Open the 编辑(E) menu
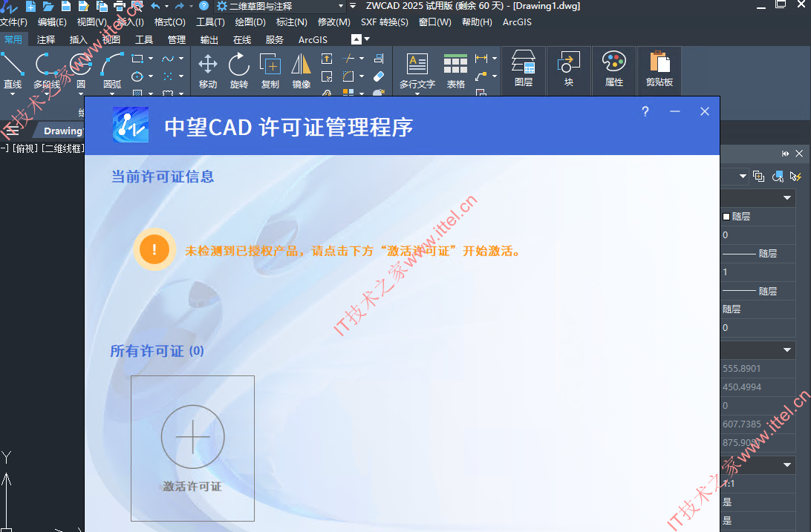This screenshot has height=532, width=811. (x=52, y=22)
